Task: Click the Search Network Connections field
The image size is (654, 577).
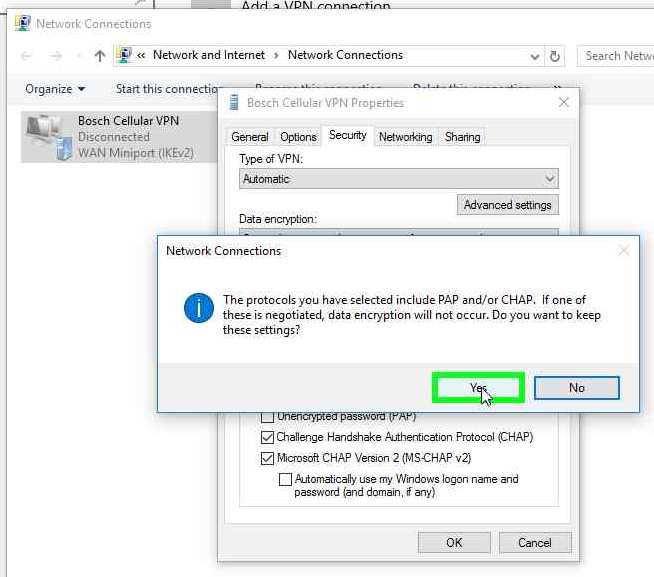Action: tap(616, 56)
